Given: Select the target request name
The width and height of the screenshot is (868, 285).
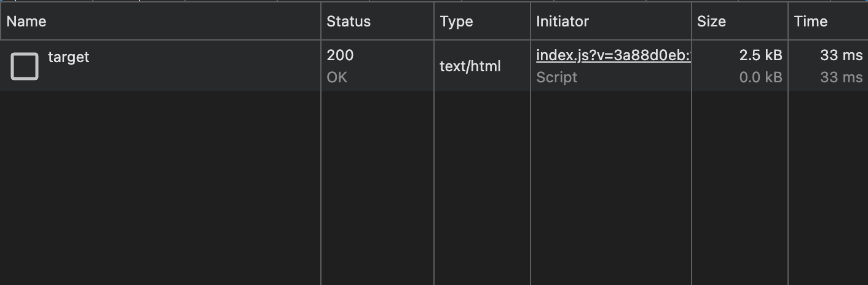Looking at the screenshot, I should click(x=69, y=57).
